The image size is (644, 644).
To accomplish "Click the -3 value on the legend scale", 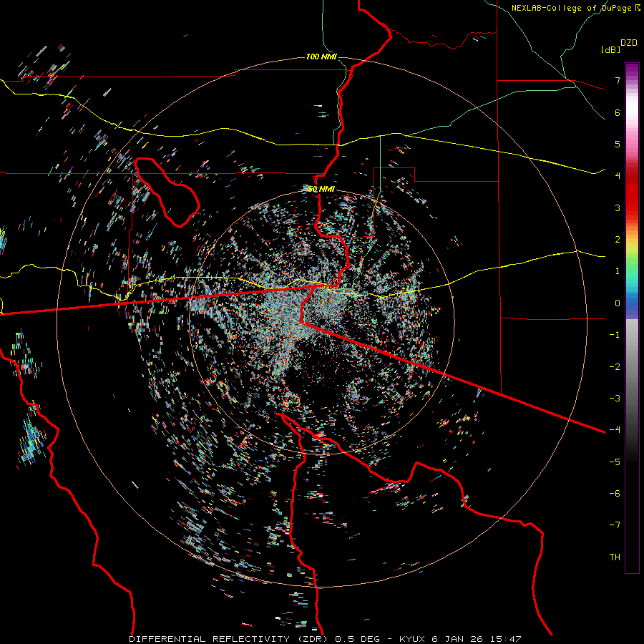I will 615,399.
